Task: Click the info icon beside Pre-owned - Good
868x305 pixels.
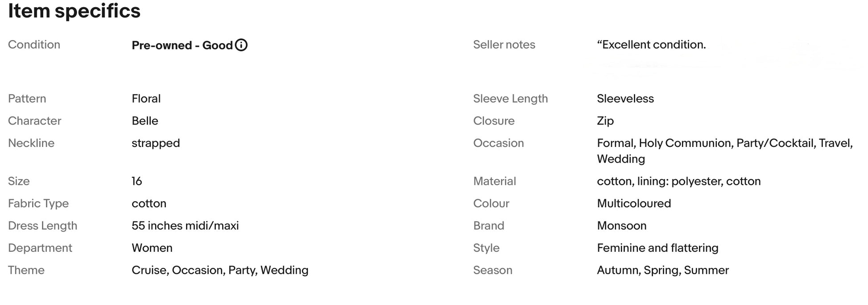Action: point(241,45)
